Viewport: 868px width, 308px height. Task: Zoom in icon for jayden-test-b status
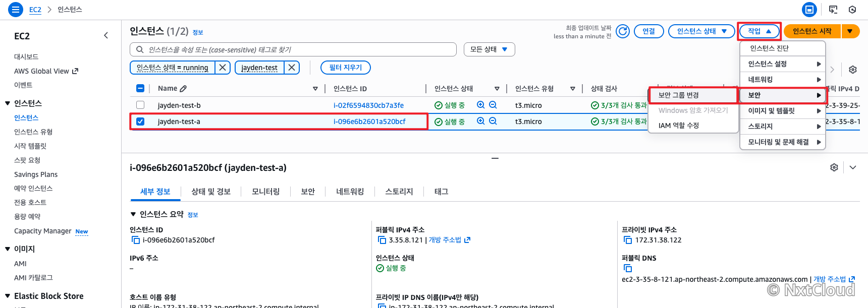point(480,105)
